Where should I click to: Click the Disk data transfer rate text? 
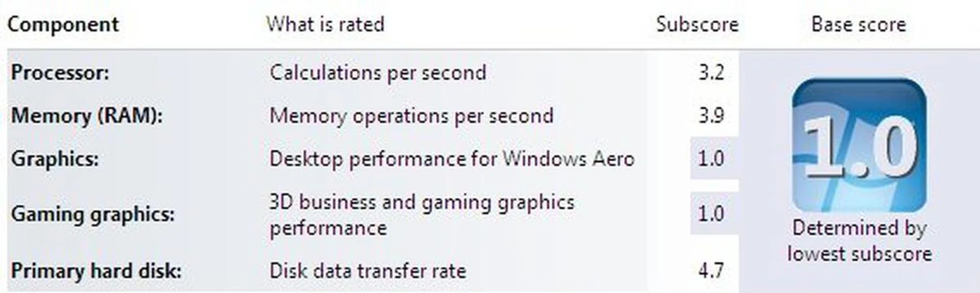[367, 271]
